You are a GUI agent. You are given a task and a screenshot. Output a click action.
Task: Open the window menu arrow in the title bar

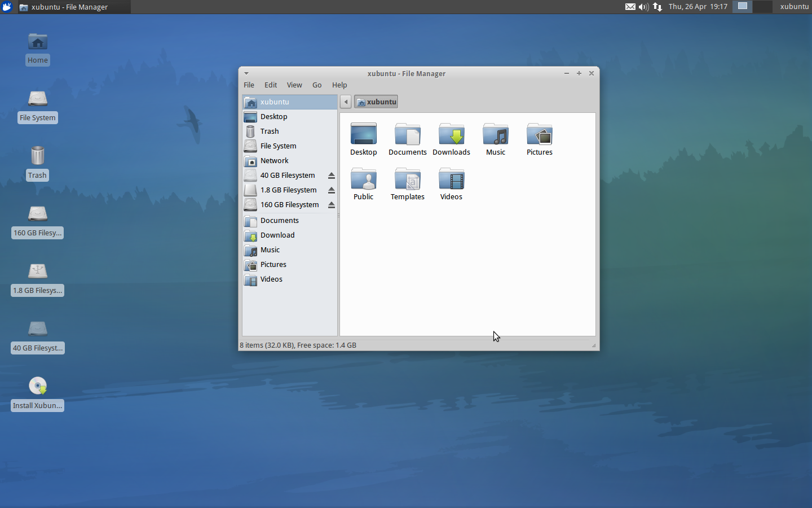tap(246, 73)
